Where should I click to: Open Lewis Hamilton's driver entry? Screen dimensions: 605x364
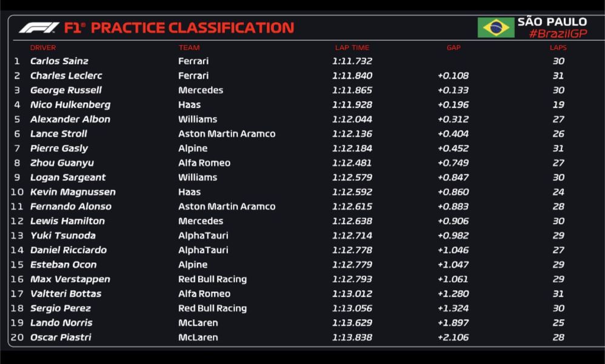(67, 221)
